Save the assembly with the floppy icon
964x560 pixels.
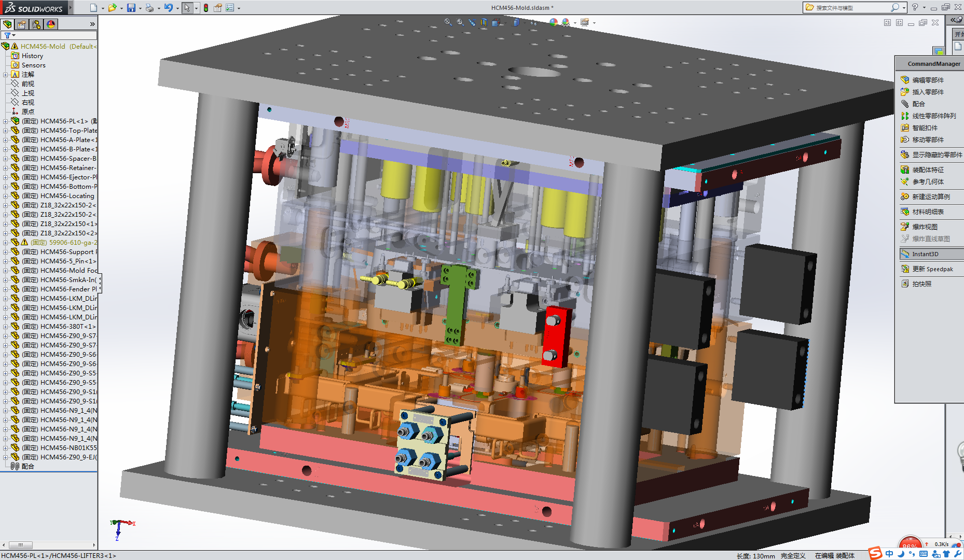click(x=131, y=8)
